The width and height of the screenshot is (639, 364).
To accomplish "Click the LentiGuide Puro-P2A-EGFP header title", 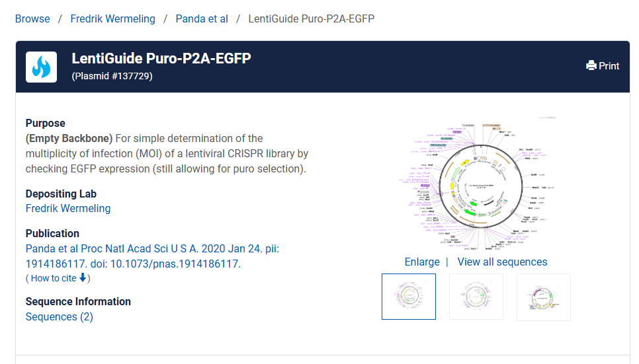I will pyautogui.click(x=161, y=59).
